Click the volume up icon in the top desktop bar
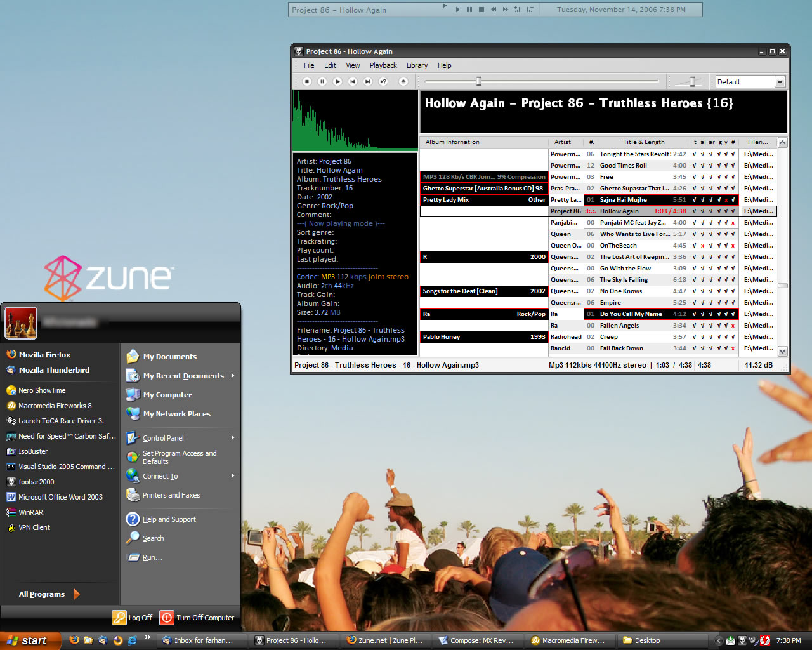812x650 pixels. (x=518, y=10)
